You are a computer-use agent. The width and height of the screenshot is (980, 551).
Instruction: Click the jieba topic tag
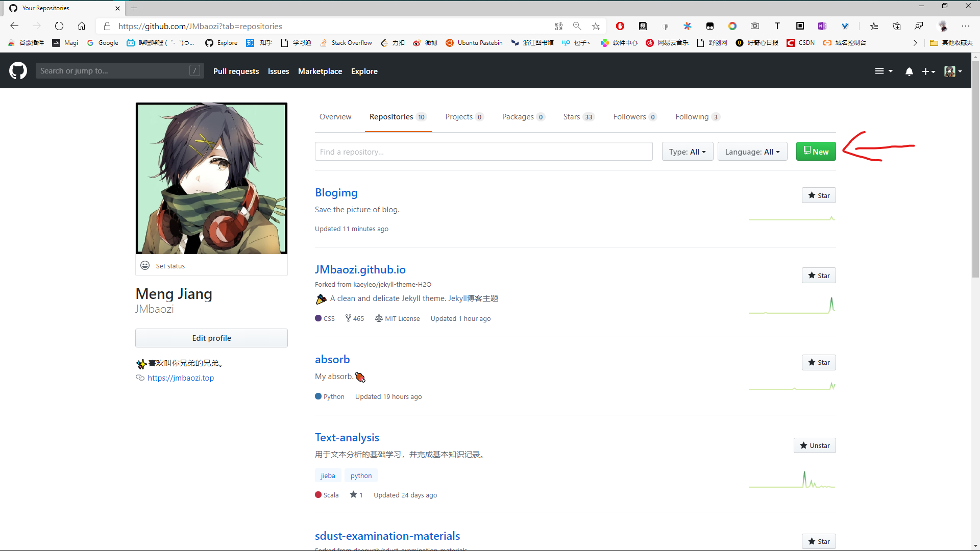[x=328, y=475]
